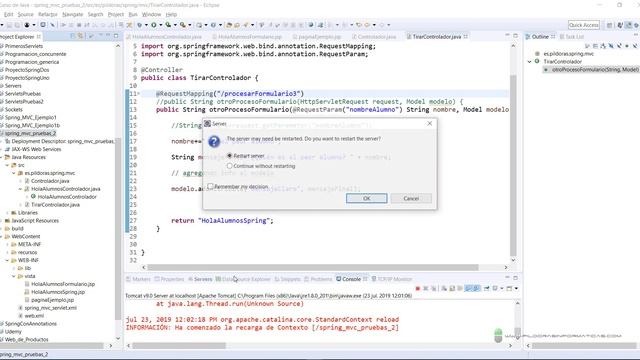Viewport: 640px width, 360px height.
Task: Click the Remove Launch icon in console
Action: (x=426, y=289)
